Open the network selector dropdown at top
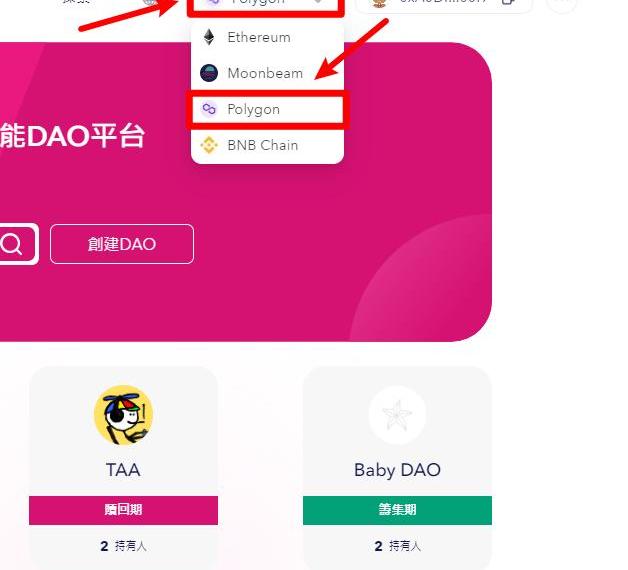Image resolution: width=628 pixels, height=570 pixels. pyautogui.click(x=265, y=3)
